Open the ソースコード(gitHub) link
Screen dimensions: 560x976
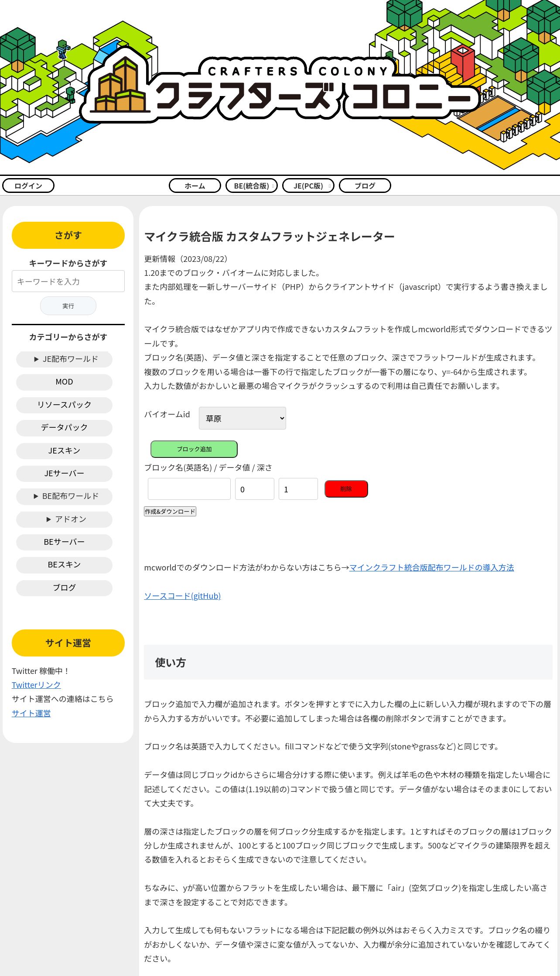coord(182,596)
